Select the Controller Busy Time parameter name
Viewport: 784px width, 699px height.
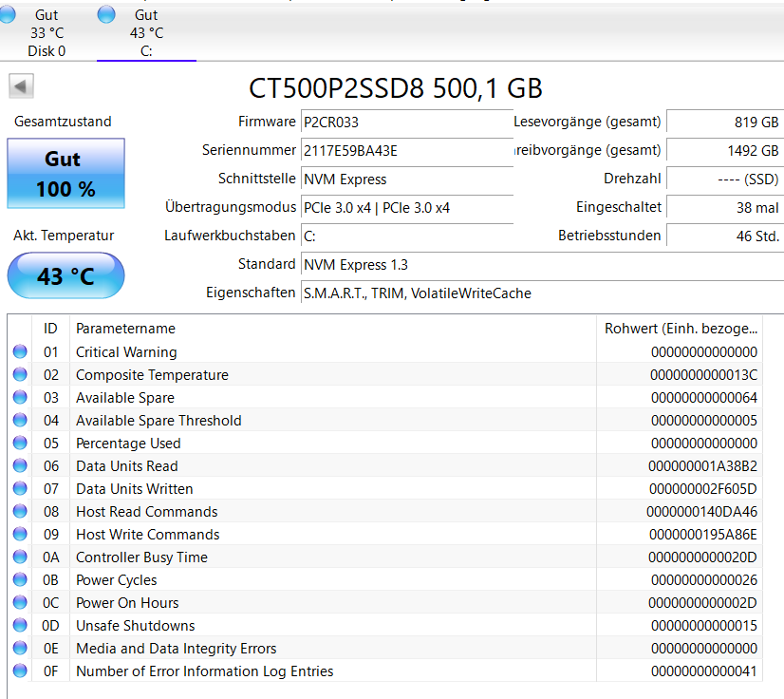pyautogui.click(x=141, y=557)
